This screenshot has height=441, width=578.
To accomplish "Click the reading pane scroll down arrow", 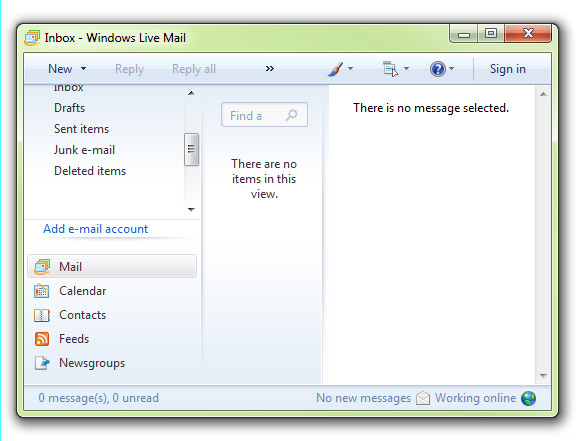I will tap(543, 375).
